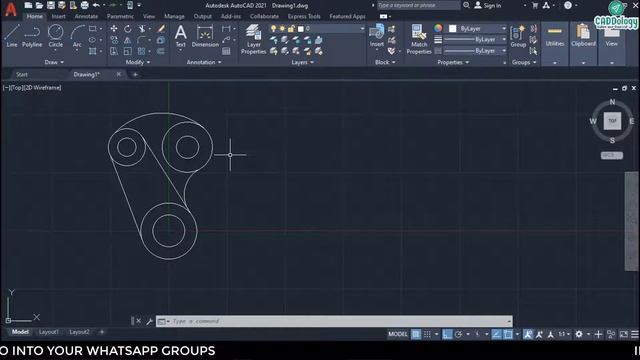Activate the Copy tool
Viewport: 640px width, 360px height.
pyautogui.click(x=114, y=40)
